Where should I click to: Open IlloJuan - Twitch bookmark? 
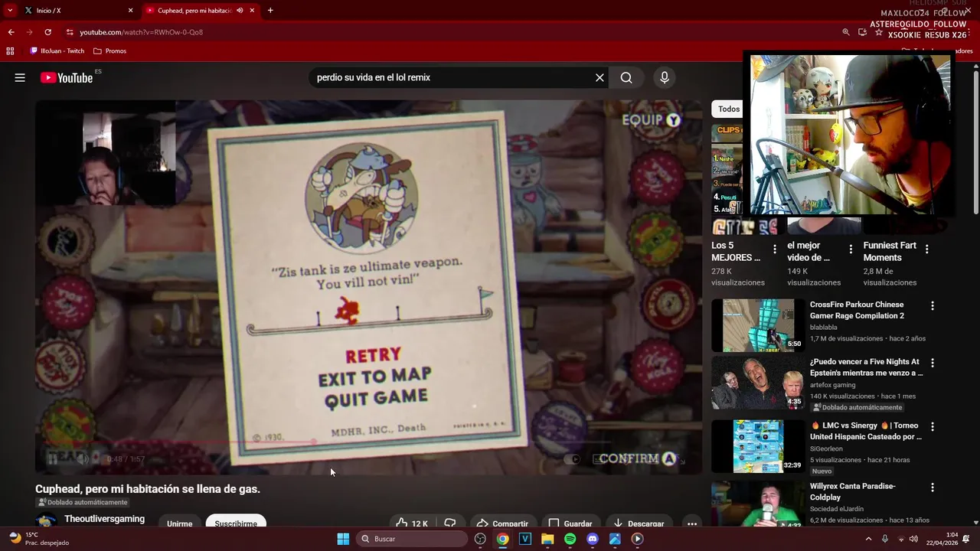57,51
